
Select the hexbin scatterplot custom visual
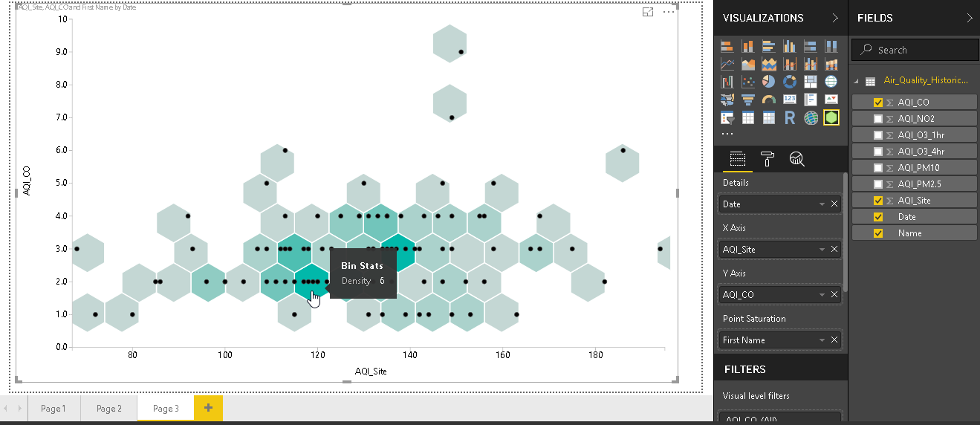pos(831,117)
